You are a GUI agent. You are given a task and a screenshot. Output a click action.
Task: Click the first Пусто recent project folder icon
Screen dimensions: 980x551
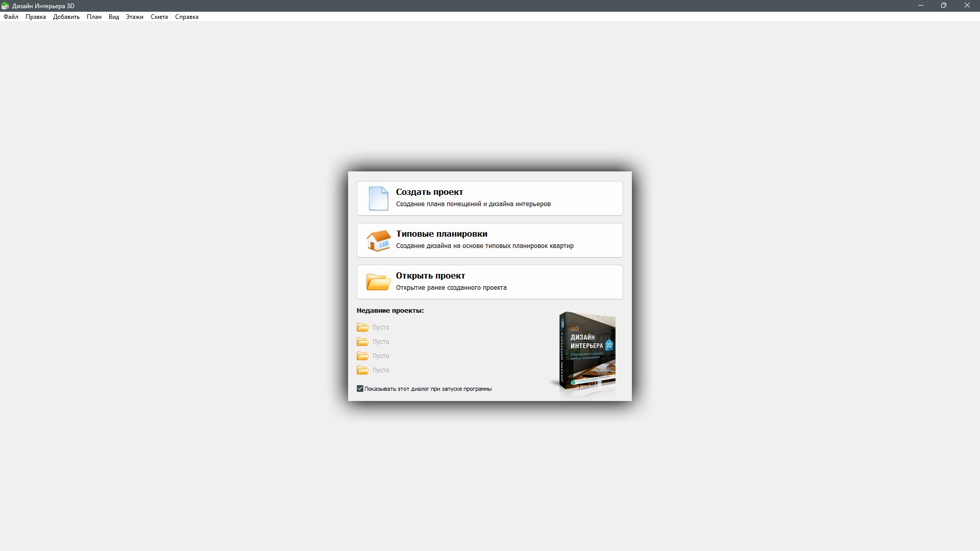pos(362,328)
